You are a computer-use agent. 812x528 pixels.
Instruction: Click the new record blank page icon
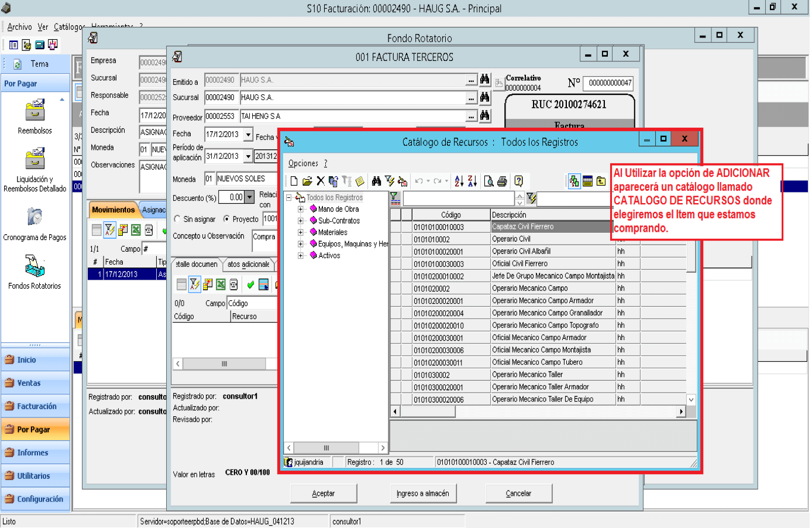point(294,181)
